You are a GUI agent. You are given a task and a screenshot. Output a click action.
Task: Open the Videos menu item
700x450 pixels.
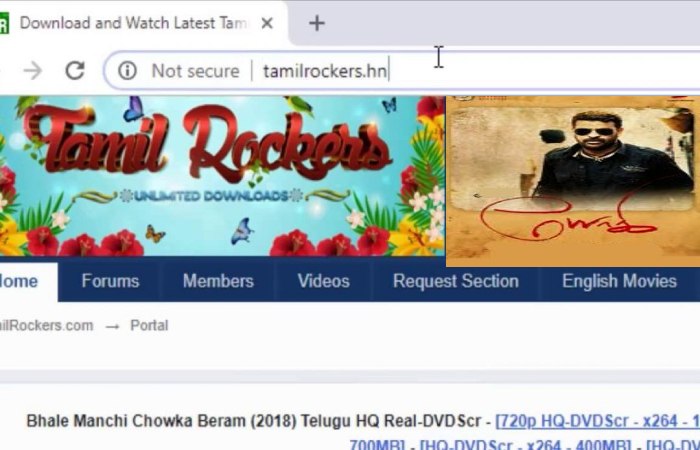[324, 281]
